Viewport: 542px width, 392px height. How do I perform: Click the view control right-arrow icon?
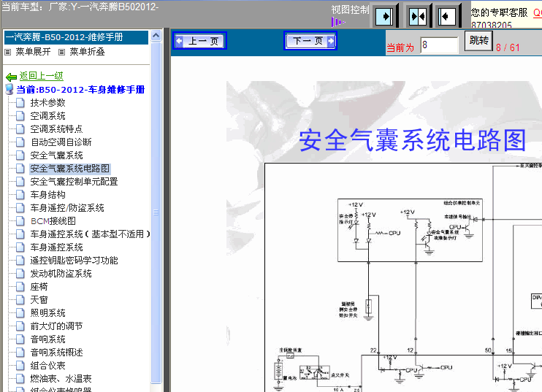click(x=384, y=16)
